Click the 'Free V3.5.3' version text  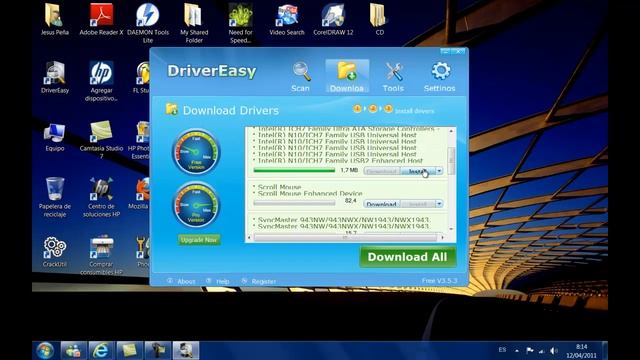pos(439,281)
